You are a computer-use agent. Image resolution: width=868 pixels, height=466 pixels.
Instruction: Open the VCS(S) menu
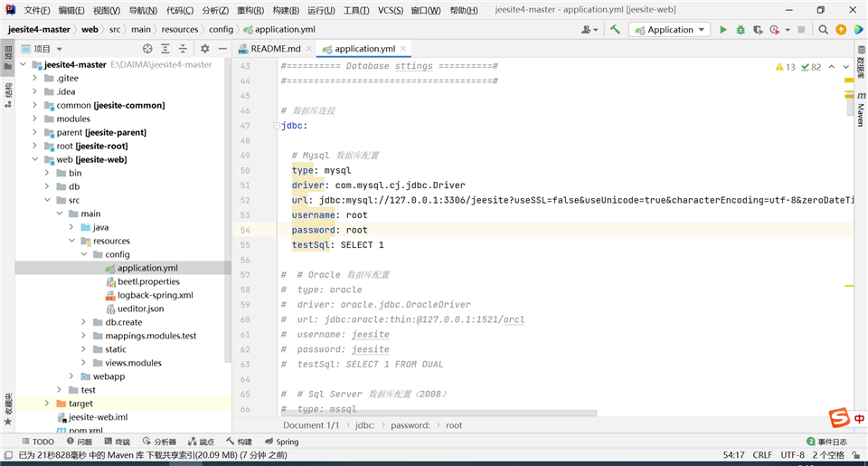pos(391,10)
